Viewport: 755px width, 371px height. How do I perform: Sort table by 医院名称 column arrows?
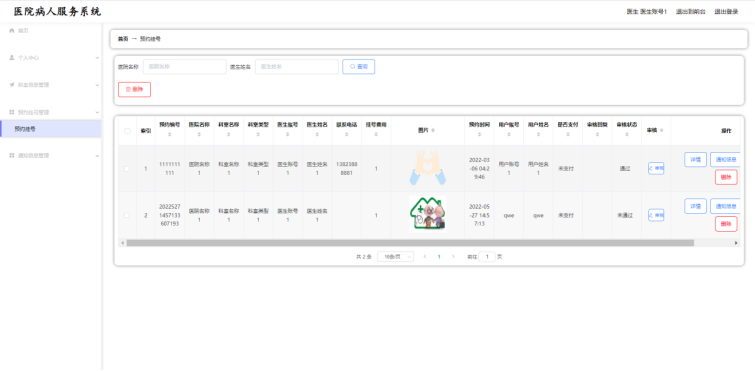[x=199, y=135]
